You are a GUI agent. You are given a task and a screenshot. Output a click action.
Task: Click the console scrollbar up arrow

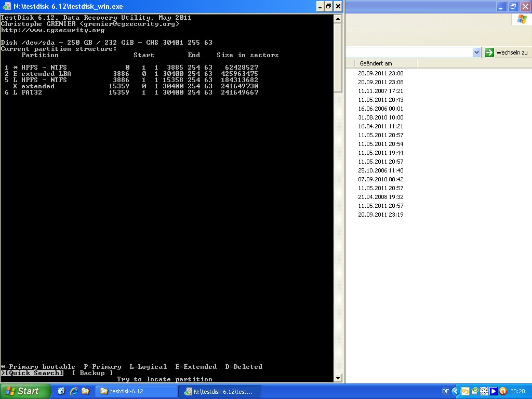pos(338,19)
